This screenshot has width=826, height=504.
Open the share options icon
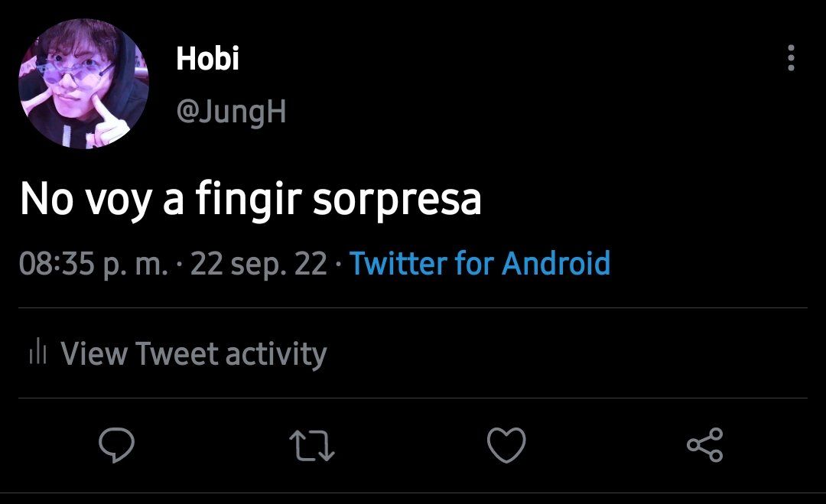[705, 445]
